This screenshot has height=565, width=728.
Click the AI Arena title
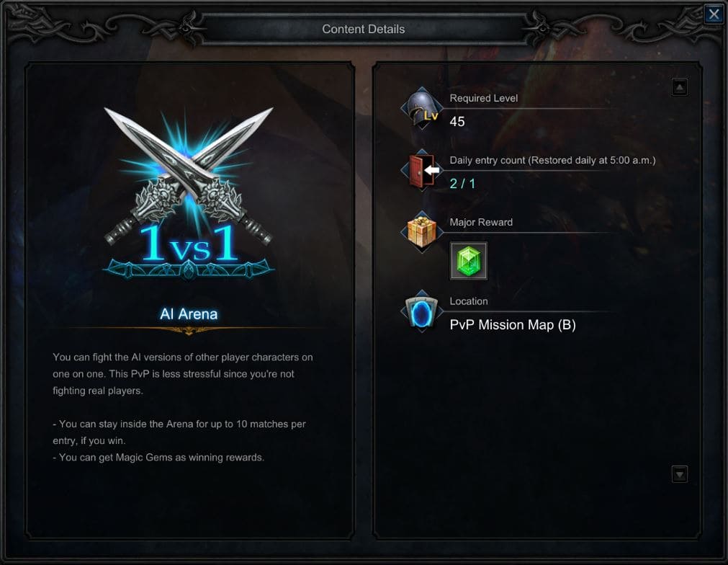point(189,314)
